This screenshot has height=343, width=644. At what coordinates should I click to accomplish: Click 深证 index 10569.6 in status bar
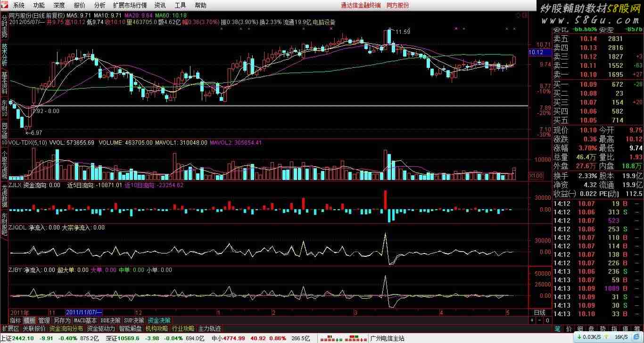point(122,338)
